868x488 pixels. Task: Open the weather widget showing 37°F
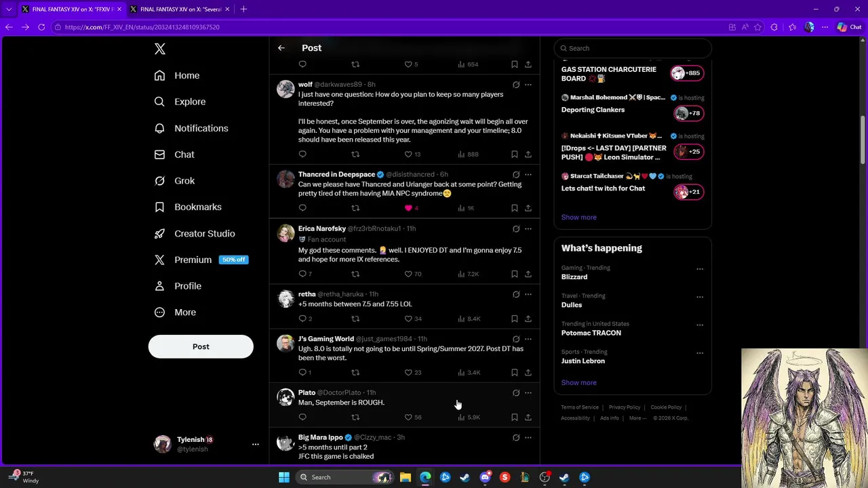tap(24, 477)
